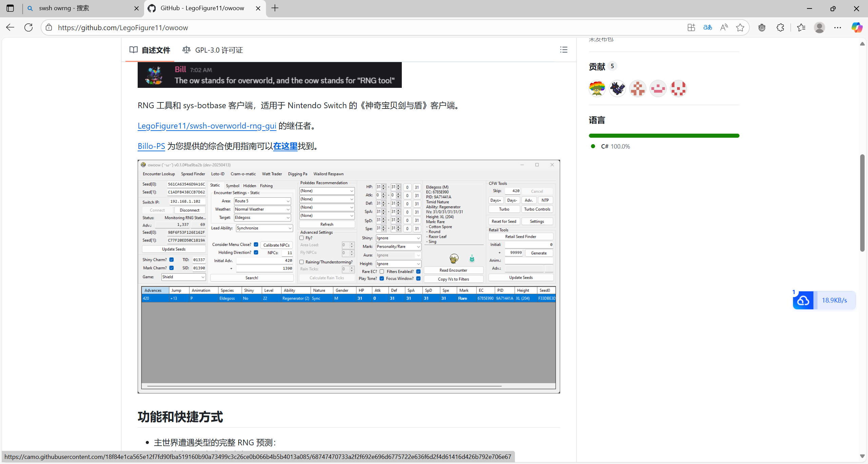The image size is (868, 464).
Task: Open the Copilot sidebar icon
Action: click(856, 27)
